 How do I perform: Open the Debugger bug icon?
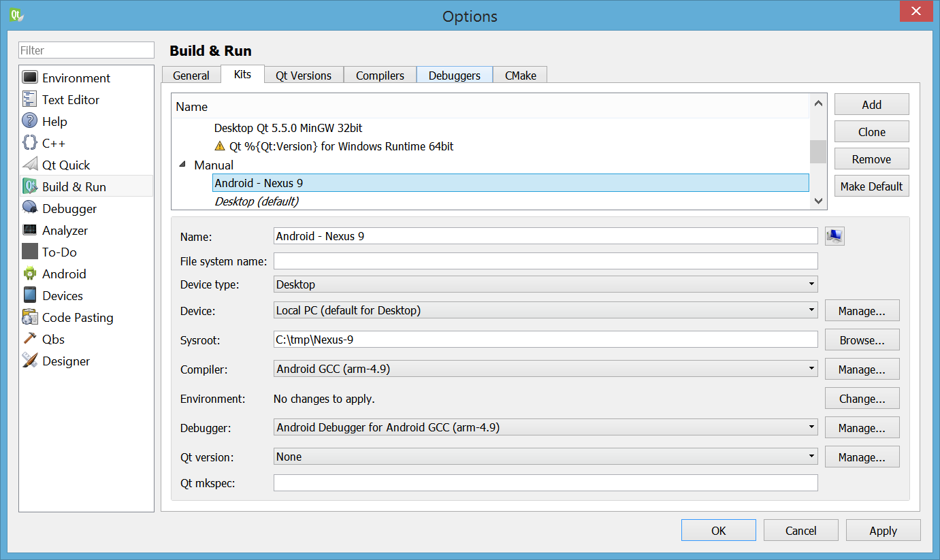point(30,208)
